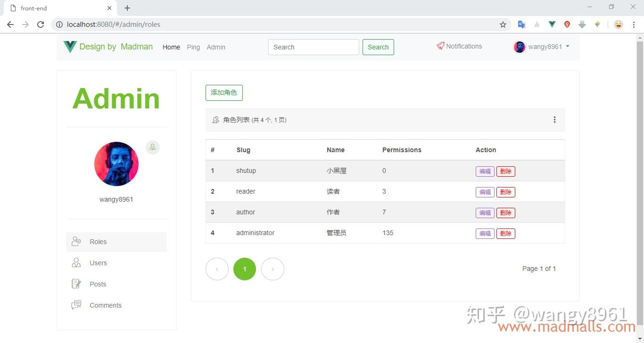This screenshot has height=343, width=644.
Task: Click the 添加角色 button
Action: point(224,93)
